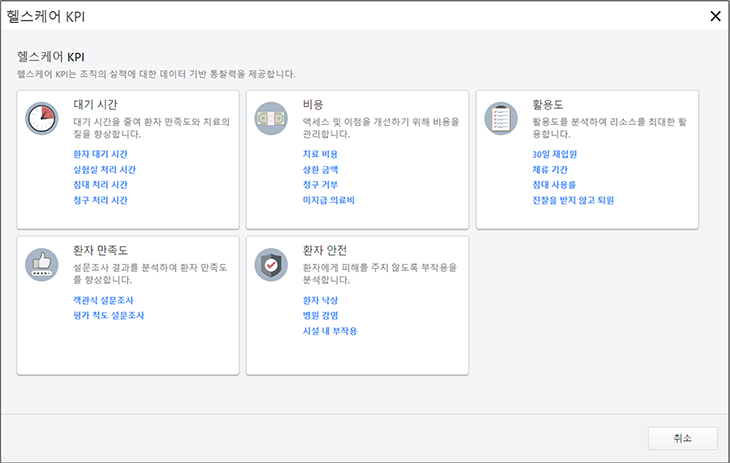Click the 환자 안전 shield icon

[x=271, y=264]
